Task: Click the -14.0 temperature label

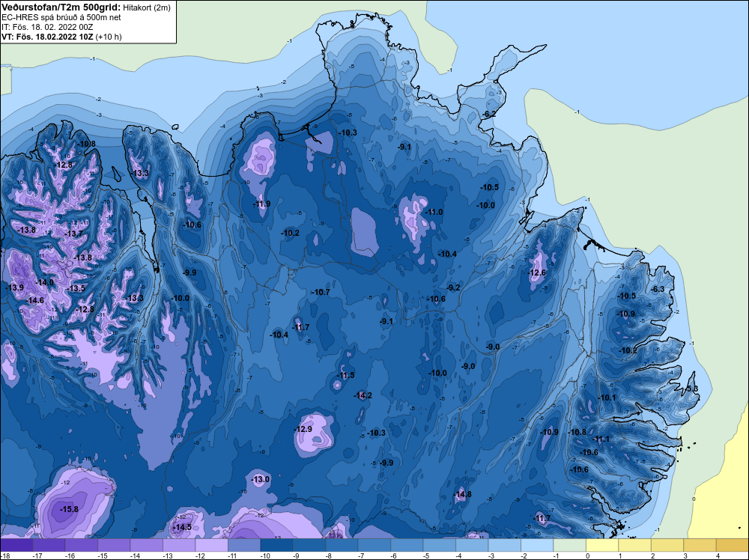Action: [45, 282]
